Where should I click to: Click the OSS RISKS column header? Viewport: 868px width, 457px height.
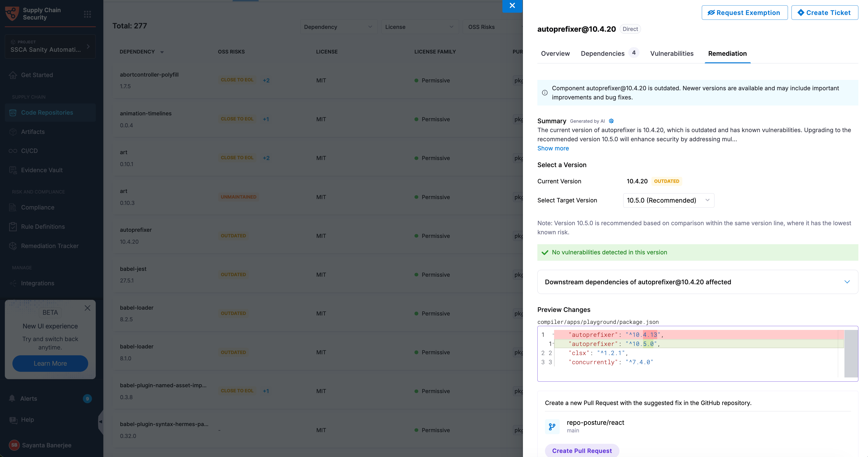tap(231, 52)
